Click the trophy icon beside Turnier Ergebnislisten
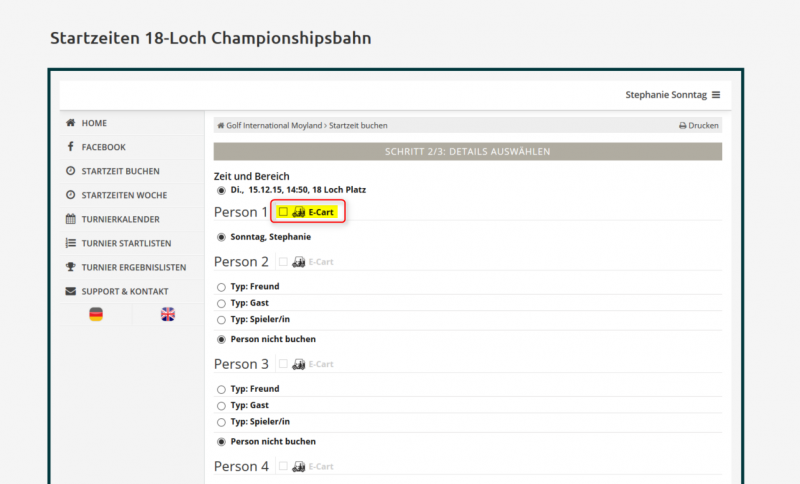 pyautogui.click(x=70, y=267)
